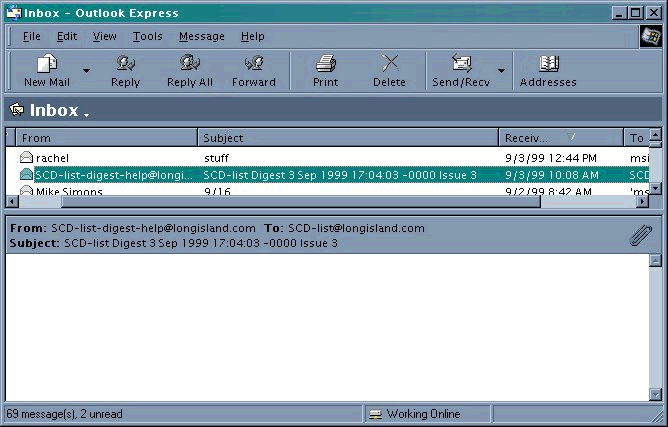The width and height of the screenshot is (668, 427).
Task: Click the preview pane down scroll arrow
Action: pos(656,394)
